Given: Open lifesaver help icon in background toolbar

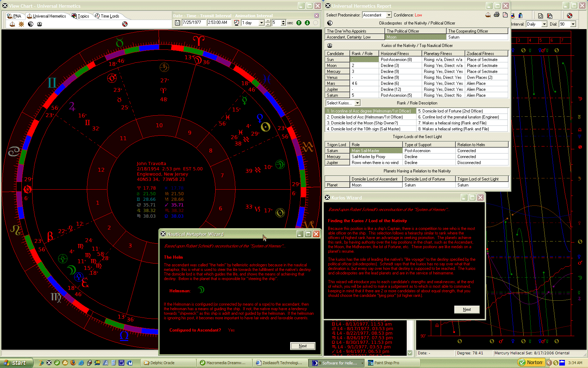Looking at the screenshot, I should [569, 15].
